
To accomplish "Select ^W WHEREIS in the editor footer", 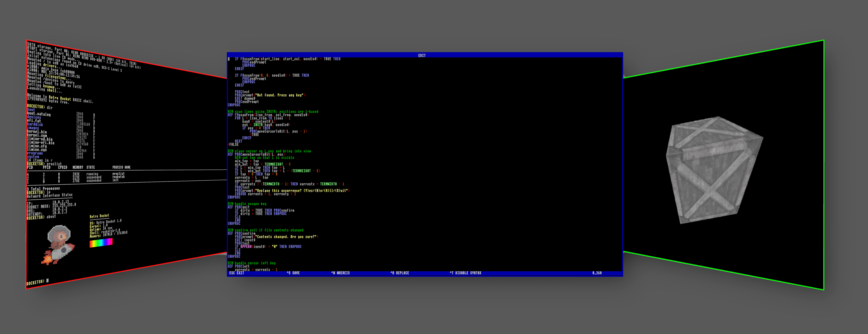I will click(340, 273).
